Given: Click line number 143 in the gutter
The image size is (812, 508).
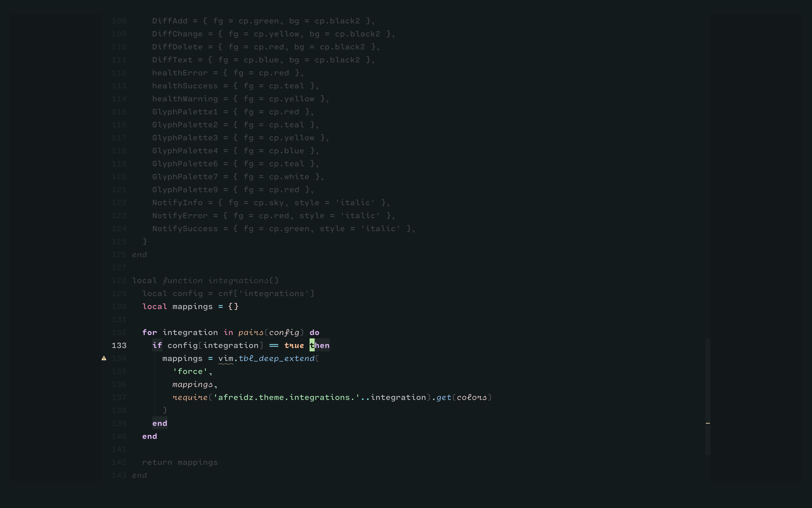Looking at the screenshot, I should point(119,476).
